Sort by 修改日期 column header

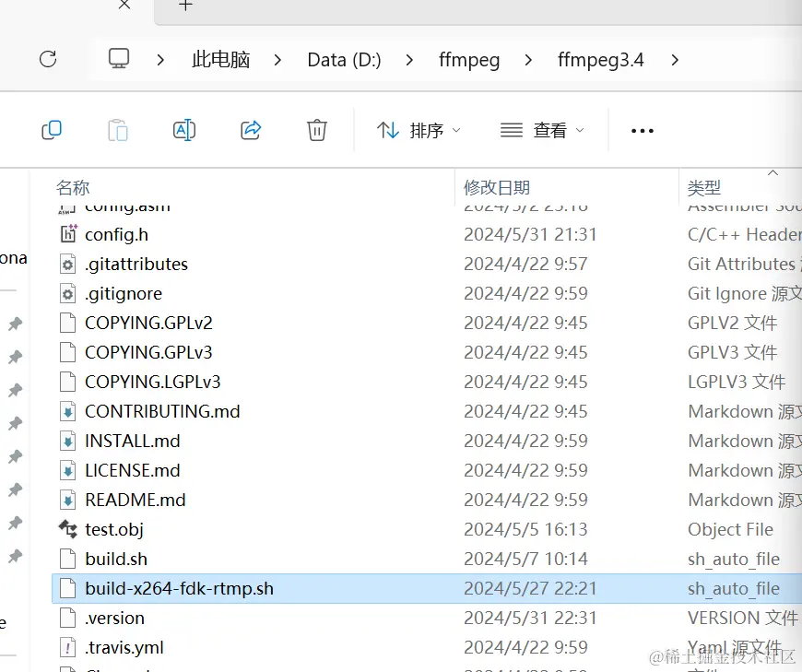coord(496,188)
